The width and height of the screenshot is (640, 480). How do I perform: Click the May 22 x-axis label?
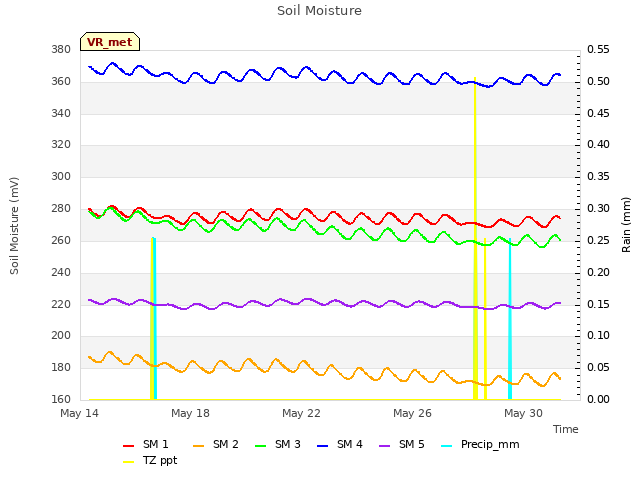tap(301, 413)
